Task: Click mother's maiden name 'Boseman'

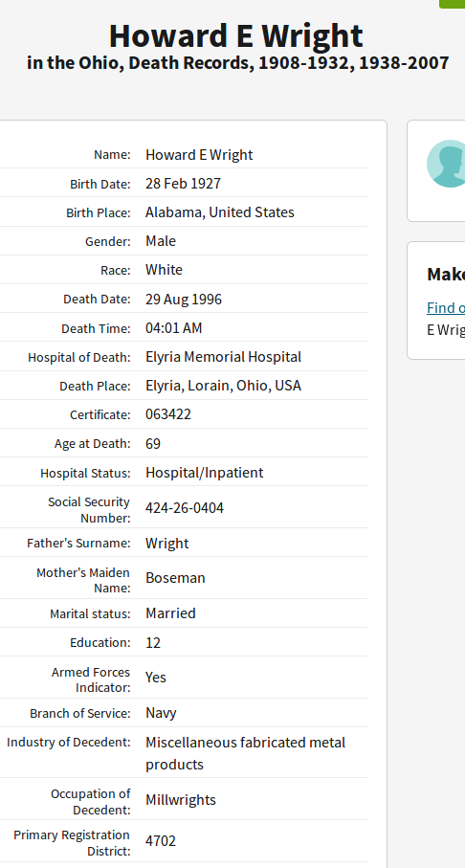Action: click(x=175, y=577)
